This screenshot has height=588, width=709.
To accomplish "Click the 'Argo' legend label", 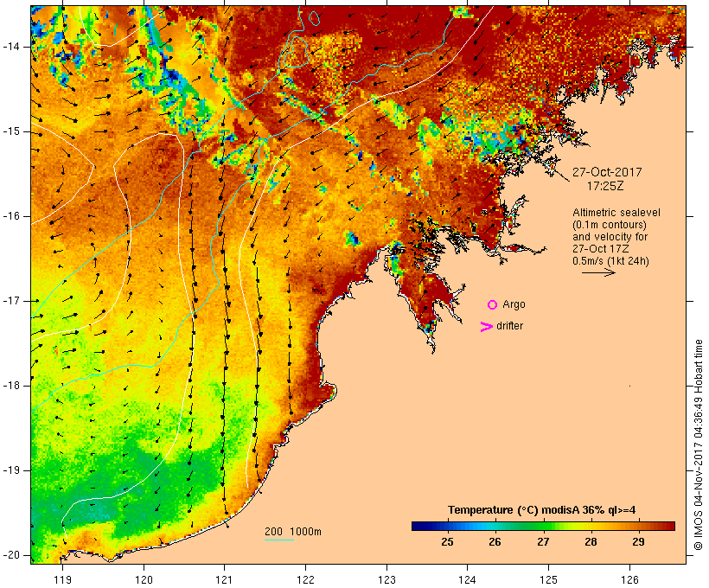I will tap(514, 304).
